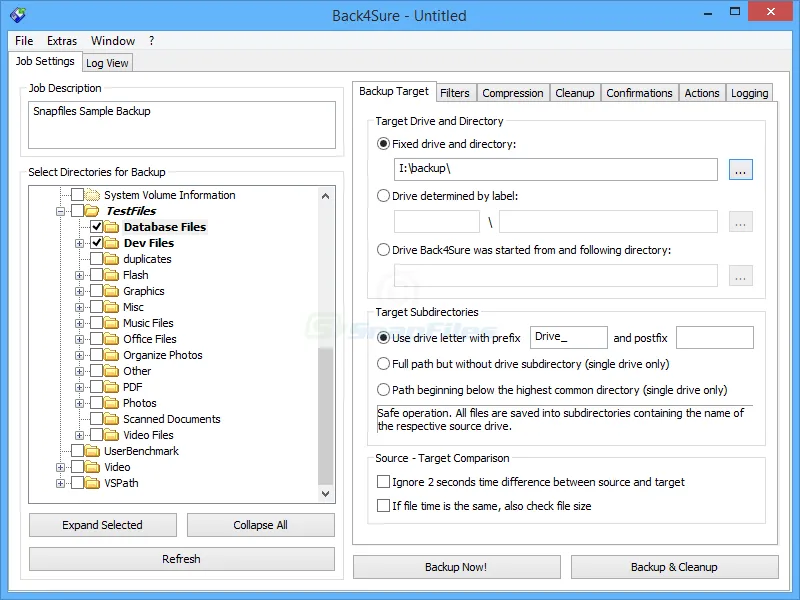Select Path beginning below highest common directory
Screen dimensions: 800x600
coord(383,390)
